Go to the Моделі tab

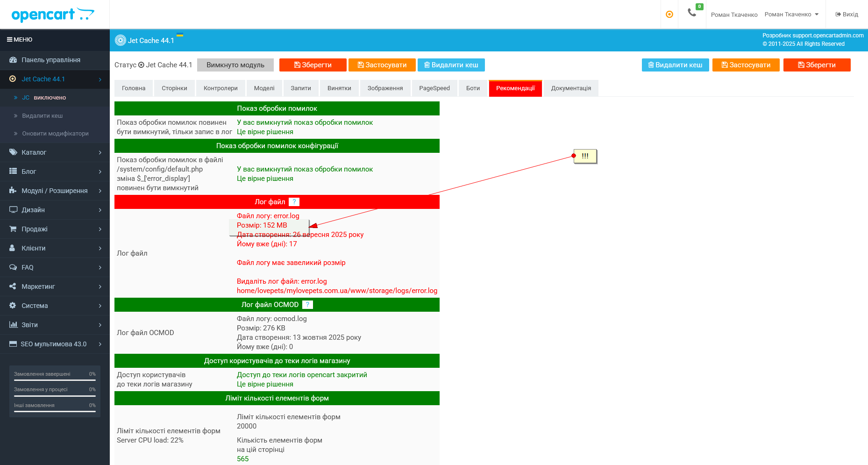click(264, 88)
